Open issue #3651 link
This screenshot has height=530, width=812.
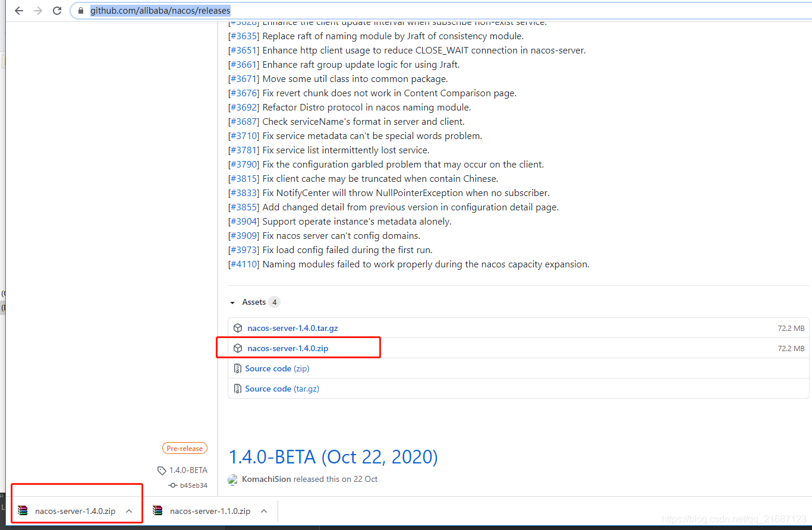(x=244, y=51)
